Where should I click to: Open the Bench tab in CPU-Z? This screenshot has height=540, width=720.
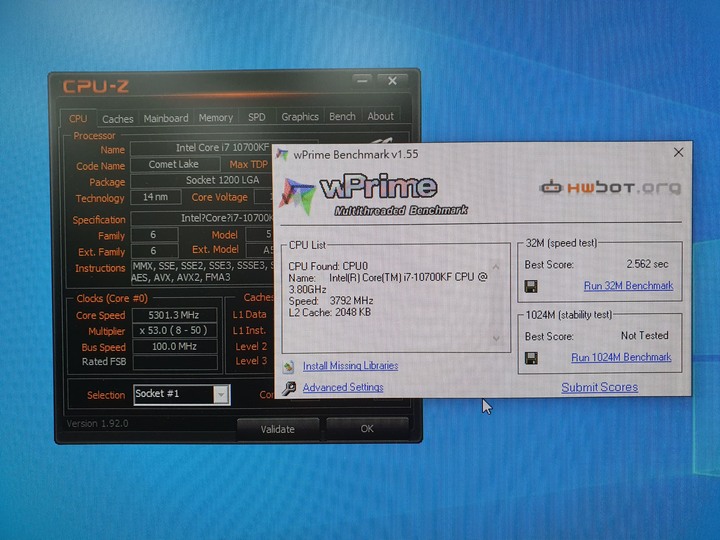[x=342, y=117]
